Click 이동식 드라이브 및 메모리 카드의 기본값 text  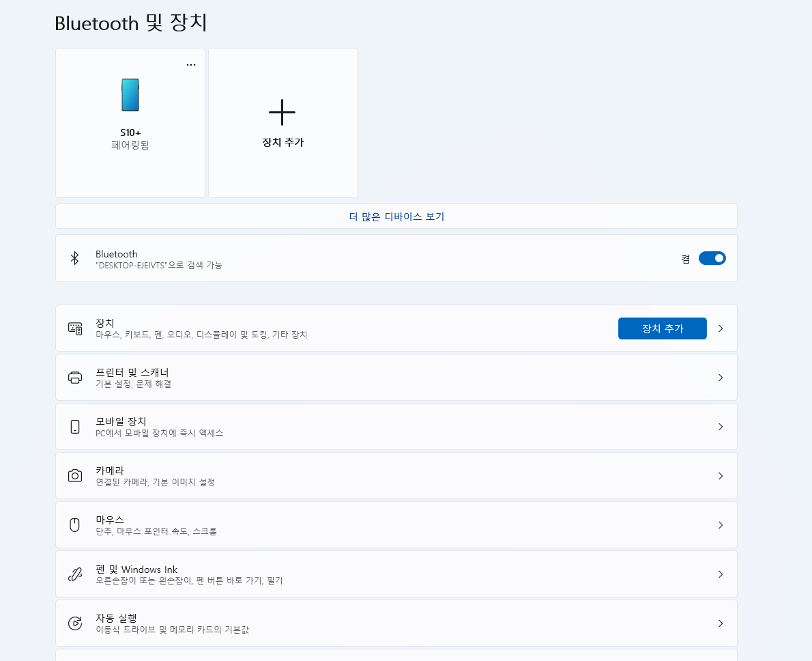[173, 630]
